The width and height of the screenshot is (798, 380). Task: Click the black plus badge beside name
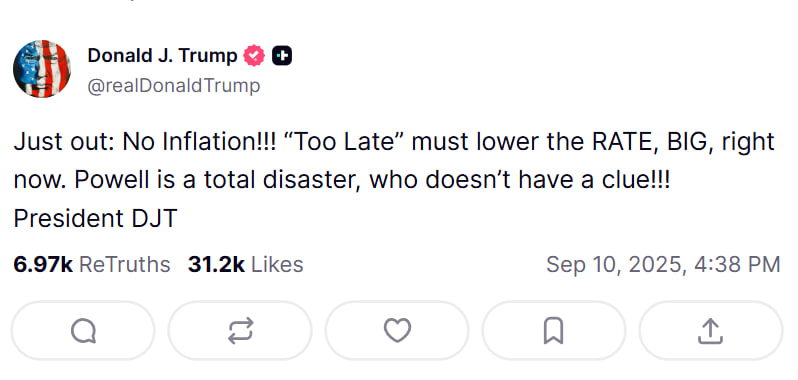coord(281,56)
